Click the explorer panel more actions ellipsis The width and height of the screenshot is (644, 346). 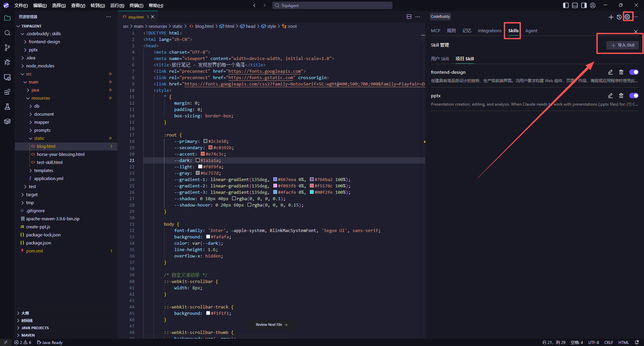pyautogui.click(x=109, y=17)
